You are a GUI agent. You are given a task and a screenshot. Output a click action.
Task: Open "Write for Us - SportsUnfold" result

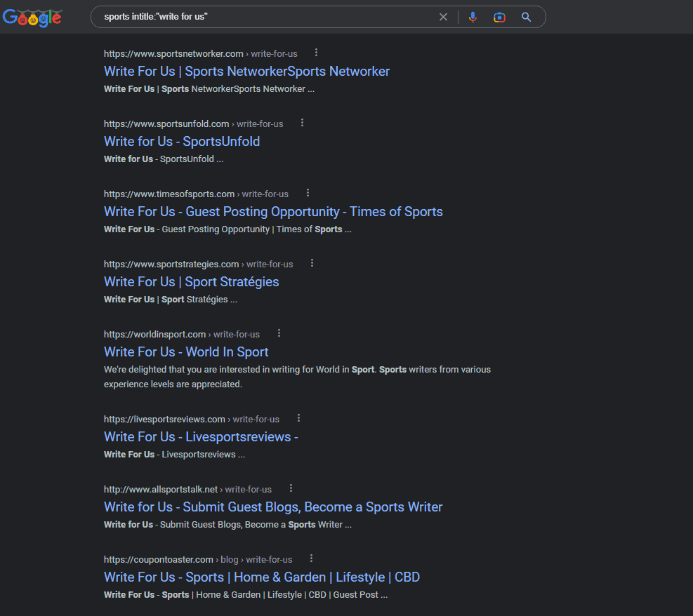tap(182, 141)
